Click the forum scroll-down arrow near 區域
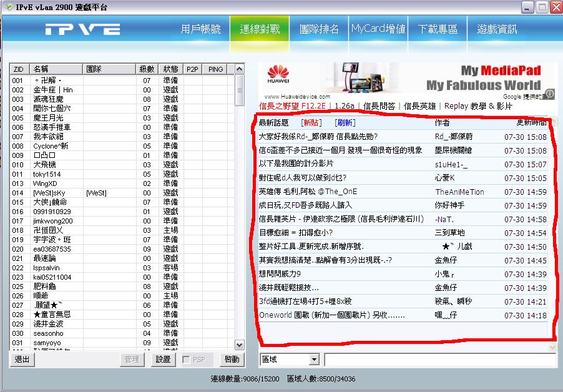Screen dimensions: 563x392 coord(552,347)
